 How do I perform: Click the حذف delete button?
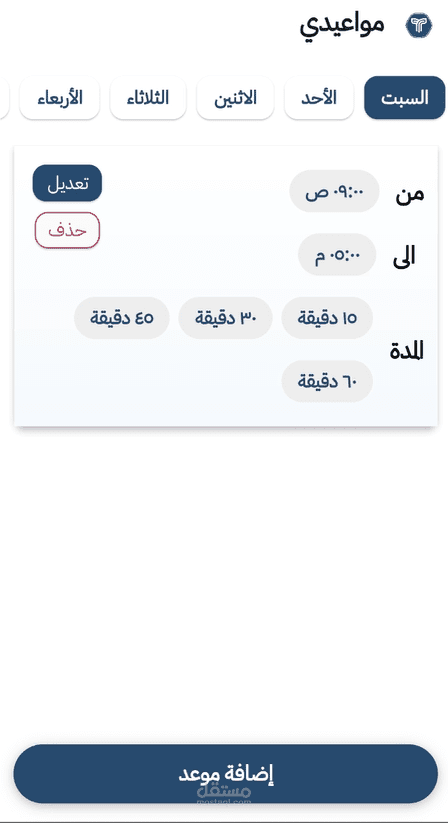pos(67,230)
